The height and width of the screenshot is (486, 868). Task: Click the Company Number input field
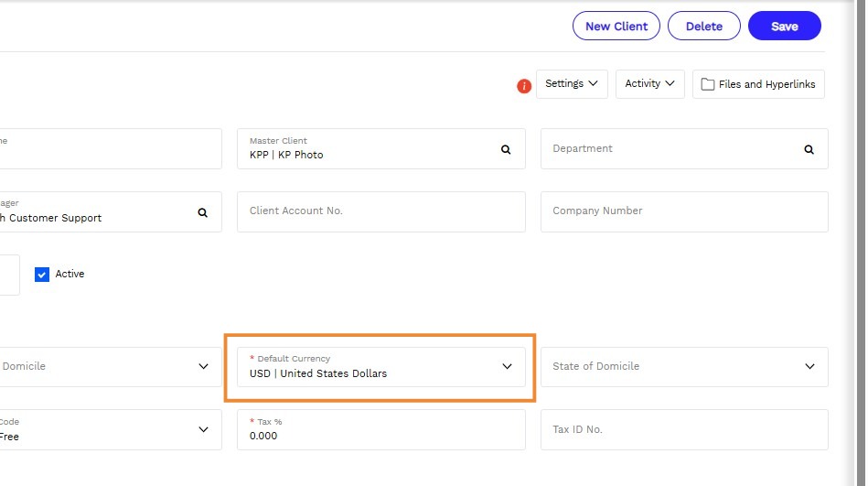tap(684, 211)
